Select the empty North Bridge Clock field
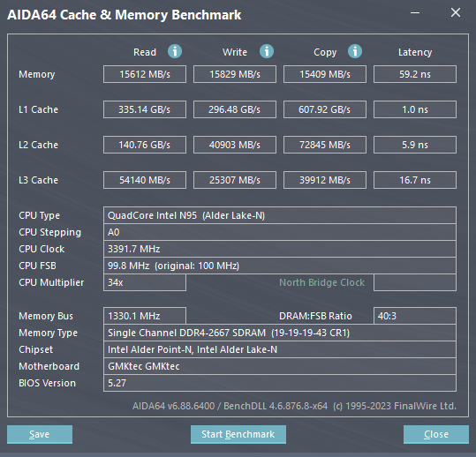 point(415,282)
